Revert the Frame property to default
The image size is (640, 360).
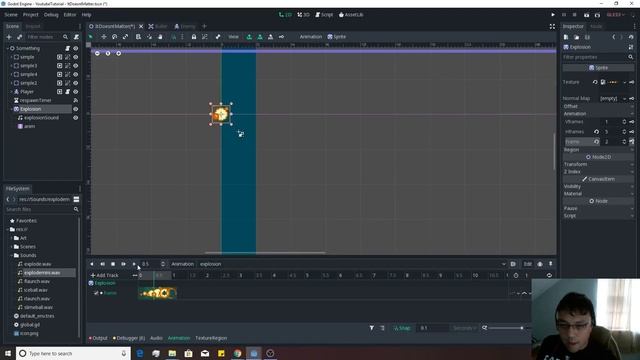596,142
